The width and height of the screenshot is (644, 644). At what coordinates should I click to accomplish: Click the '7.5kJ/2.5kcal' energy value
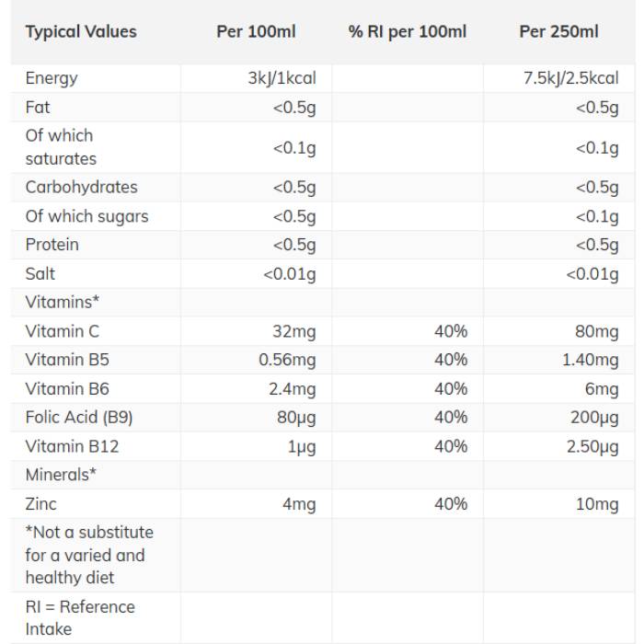[x=570, y=78]
